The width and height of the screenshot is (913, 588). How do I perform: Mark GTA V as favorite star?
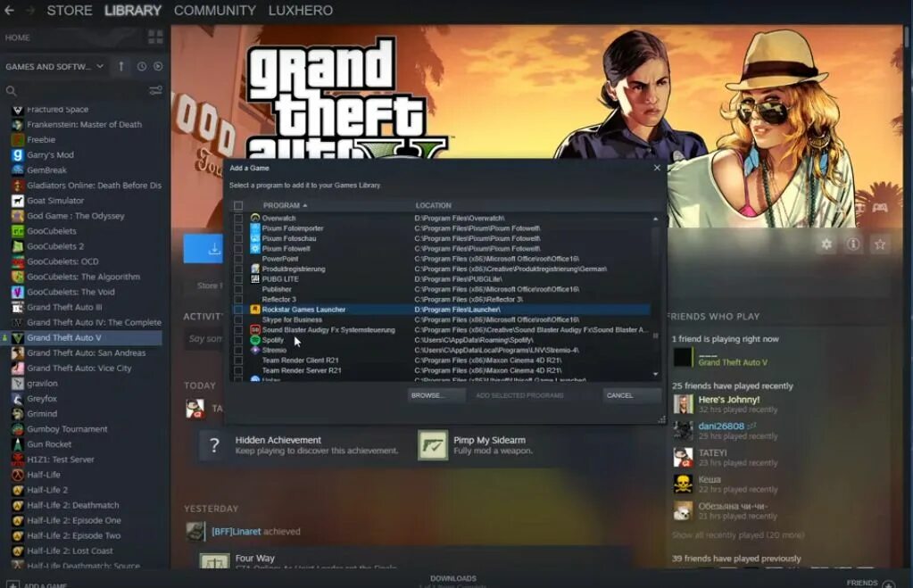(880, 244)
